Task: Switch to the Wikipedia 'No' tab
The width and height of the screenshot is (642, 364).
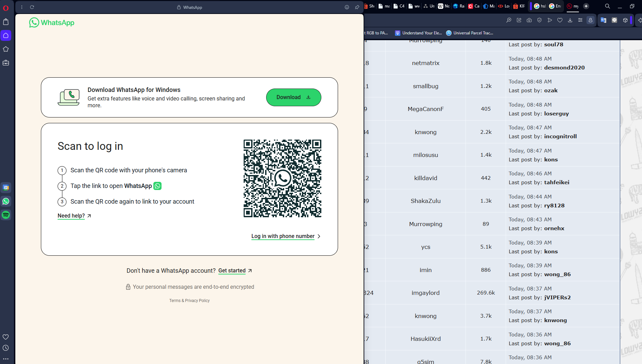Action: pos(444,6)
